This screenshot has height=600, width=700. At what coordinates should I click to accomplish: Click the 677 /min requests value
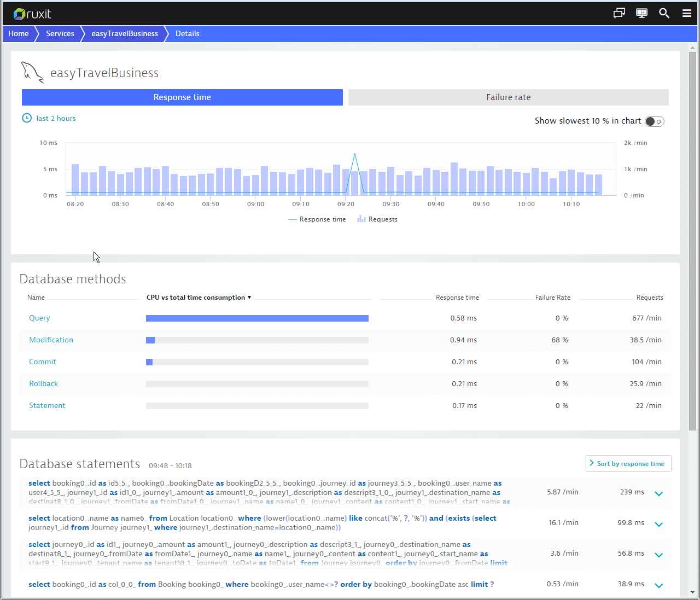[x=647, y=318]
